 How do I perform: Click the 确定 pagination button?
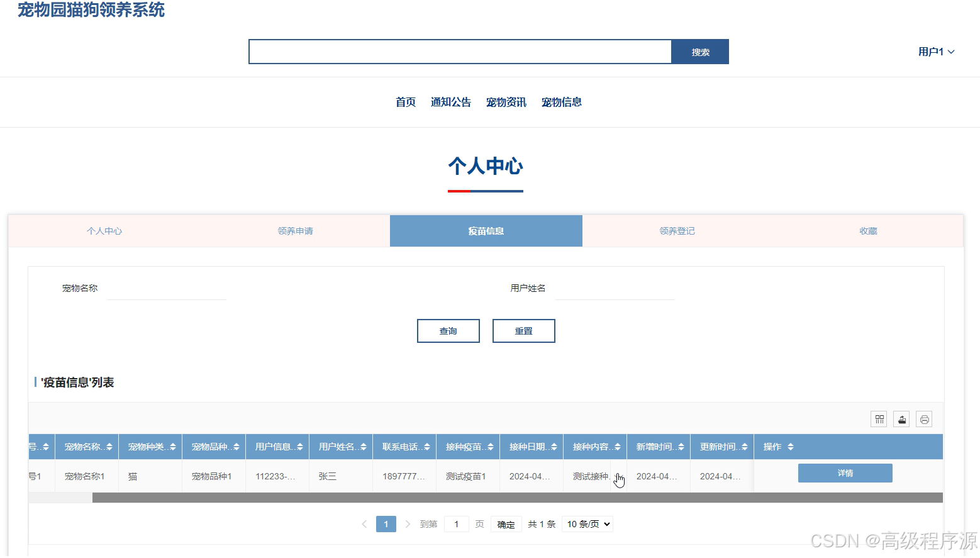506,524
